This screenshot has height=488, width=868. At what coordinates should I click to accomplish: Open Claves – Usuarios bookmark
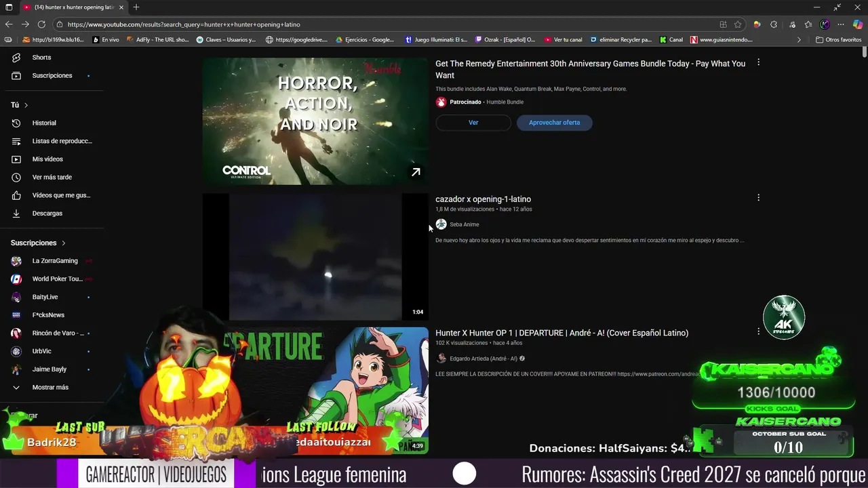(x=226, y=40)
